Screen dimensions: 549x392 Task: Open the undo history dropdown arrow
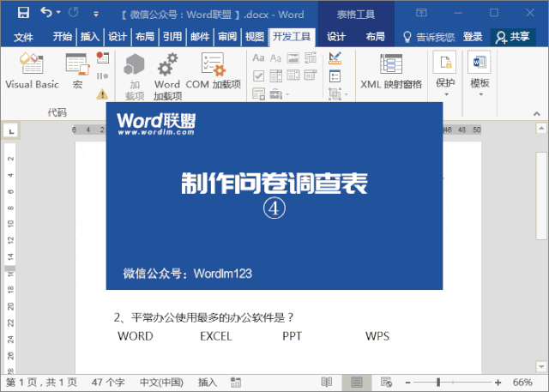(x=58, y=12)
